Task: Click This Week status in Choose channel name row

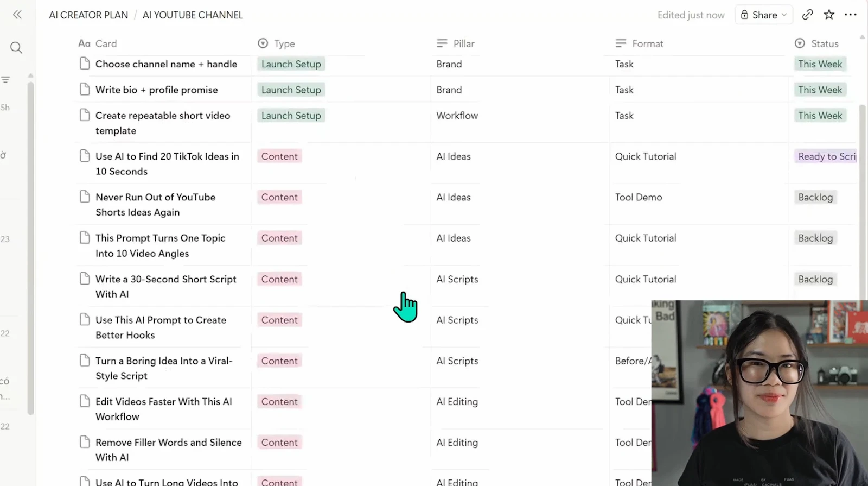Action: pyautogui.click(x=820, y=64)
